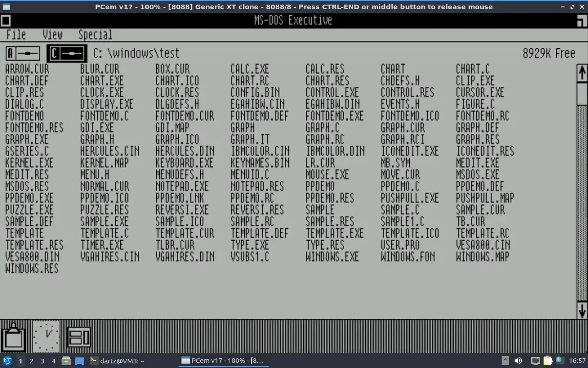Click the blue show-desktop icon in taskbar
The height and width of the screenshot is (368, 588).
[79, 361]
